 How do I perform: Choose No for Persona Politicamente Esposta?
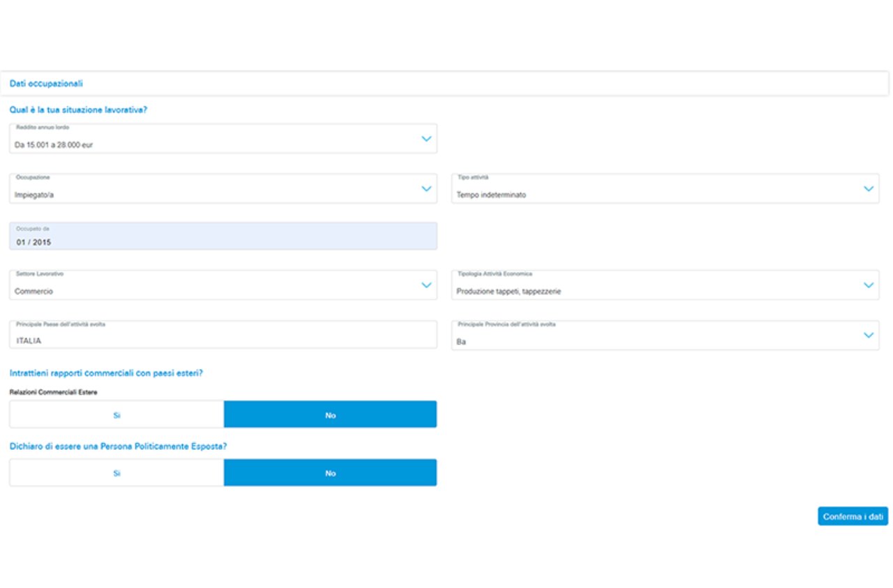(330, 473)
